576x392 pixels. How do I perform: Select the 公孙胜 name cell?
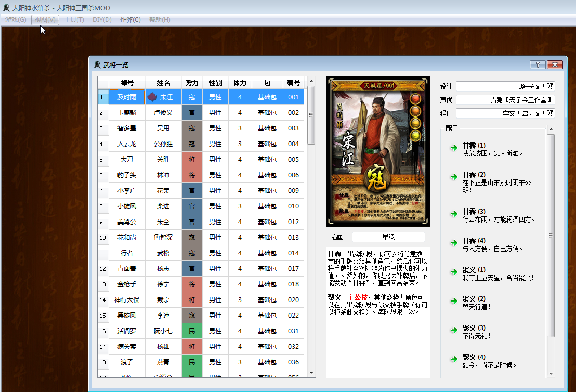[163, 144]
